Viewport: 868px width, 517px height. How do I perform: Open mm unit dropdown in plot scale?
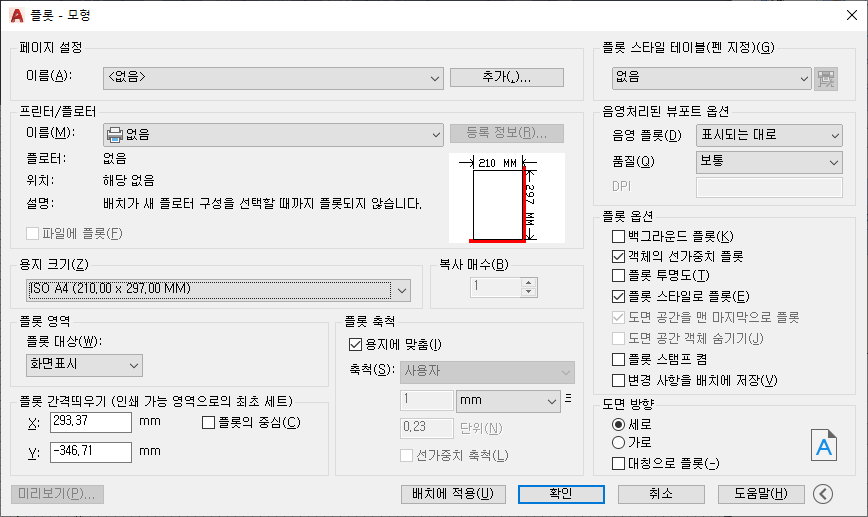(508, 401)
